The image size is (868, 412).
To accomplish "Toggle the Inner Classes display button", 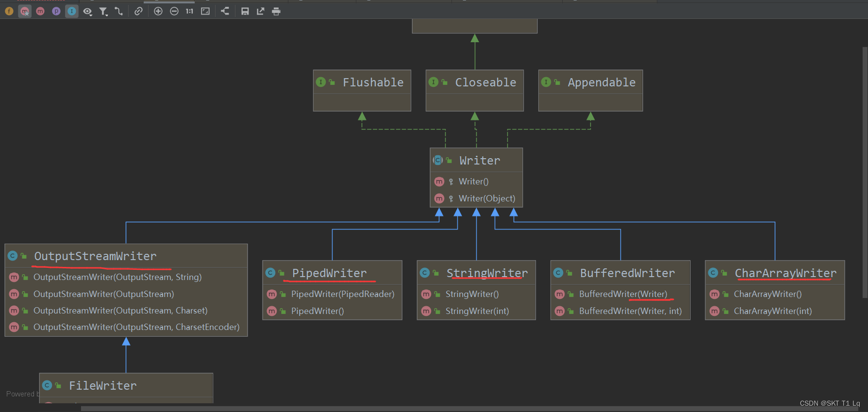I will point(72,11).
